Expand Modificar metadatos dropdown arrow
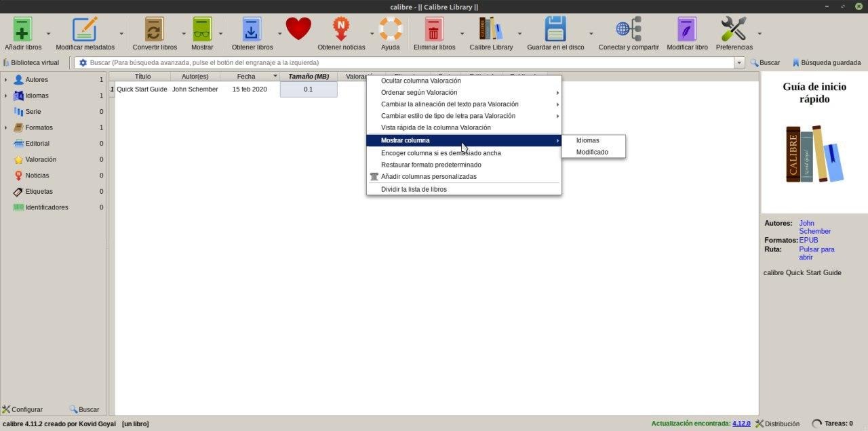The image size is (868, 431). coord(121,33)
